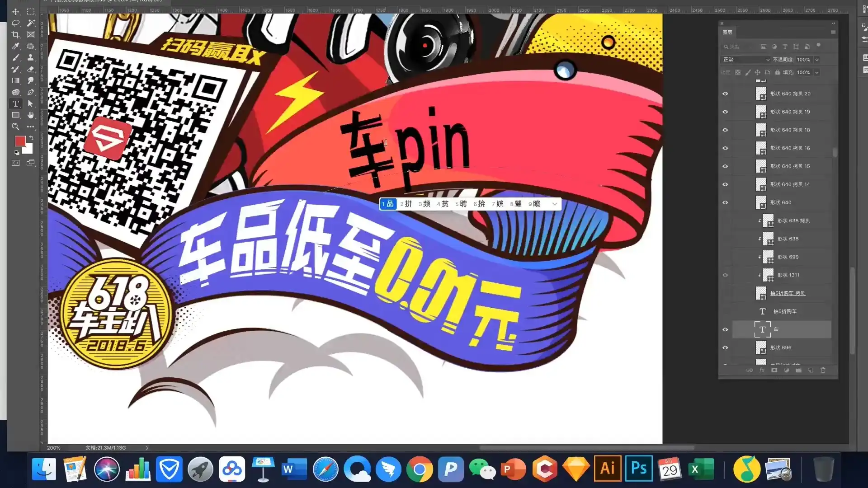Create a new layer in Layers panel
The height and width of the screenshot is (488, 868).
[x=811, y=370]
